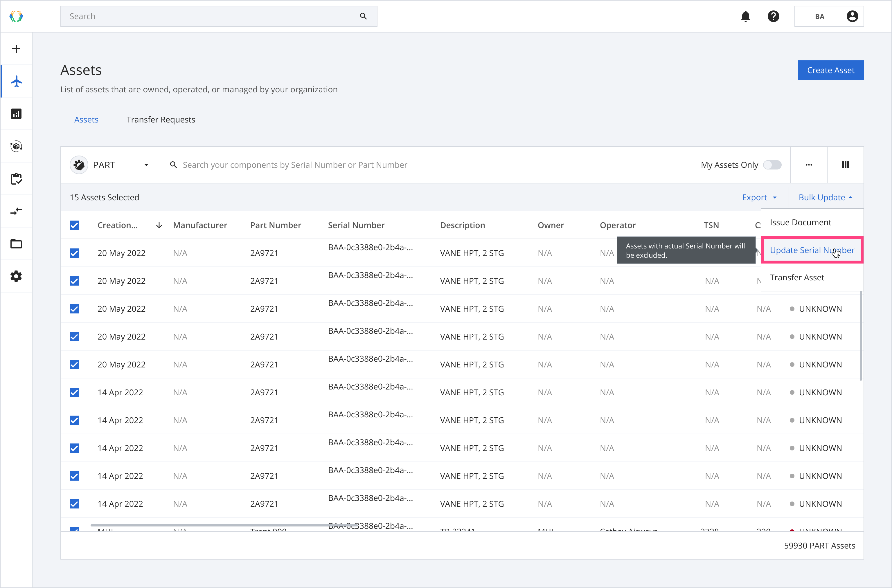The height and width of the screenshot is (588, 892).
Task: Click the Owner column header
Action: (551, 225)
